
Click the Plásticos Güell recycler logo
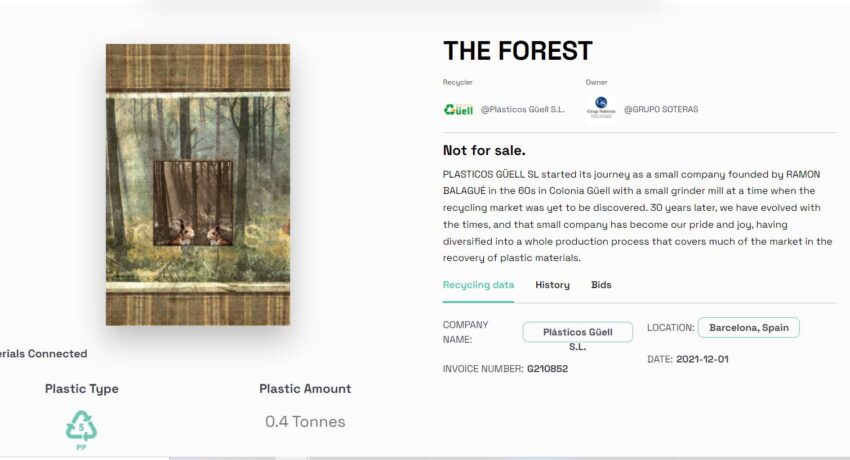(x=459, y=109)
